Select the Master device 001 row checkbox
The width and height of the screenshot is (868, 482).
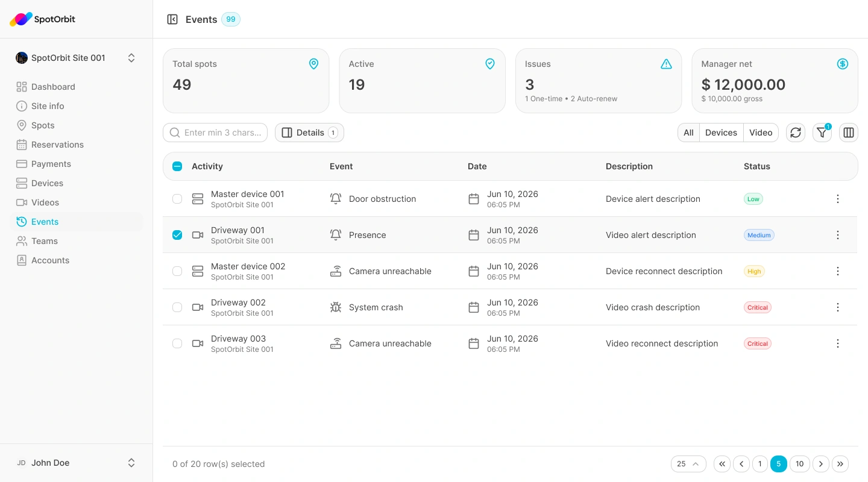point(177,199)
